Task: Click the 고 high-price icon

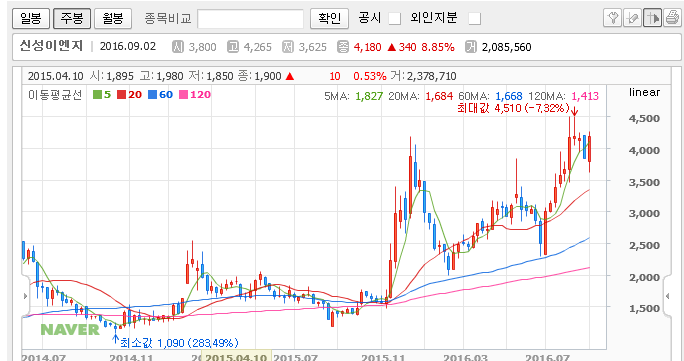Action: 233,47
